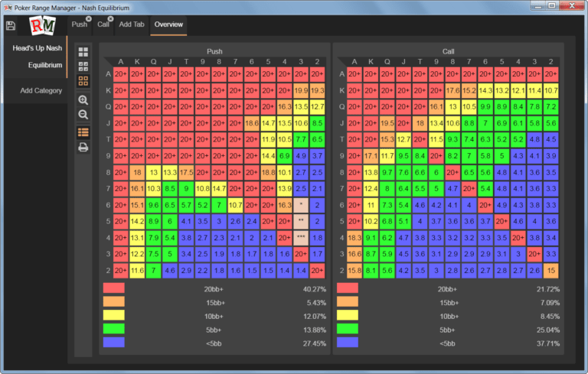Print the overview using the printer icon

[83, 147]
